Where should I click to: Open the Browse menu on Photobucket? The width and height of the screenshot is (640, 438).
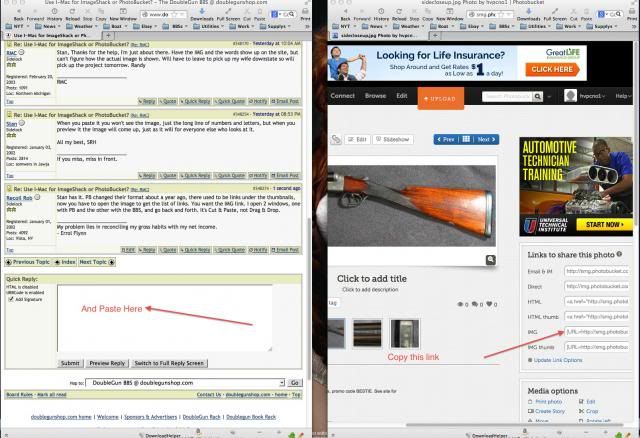coord(376,96)
